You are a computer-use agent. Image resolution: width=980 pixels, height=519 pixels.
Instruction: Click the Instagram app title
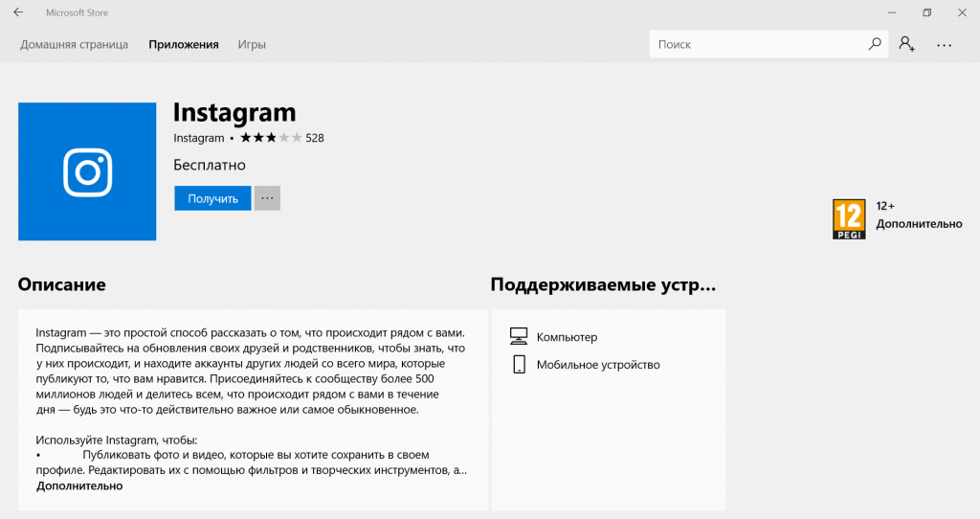tap(234, 113)
